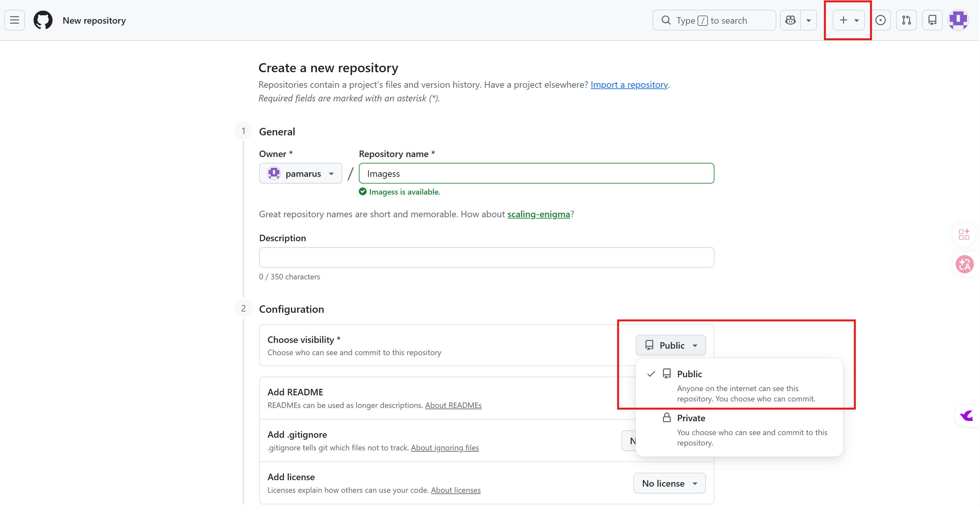Use the suggested scaling-enigma name link
Screen dimensions: 980x508
(538, 214)
